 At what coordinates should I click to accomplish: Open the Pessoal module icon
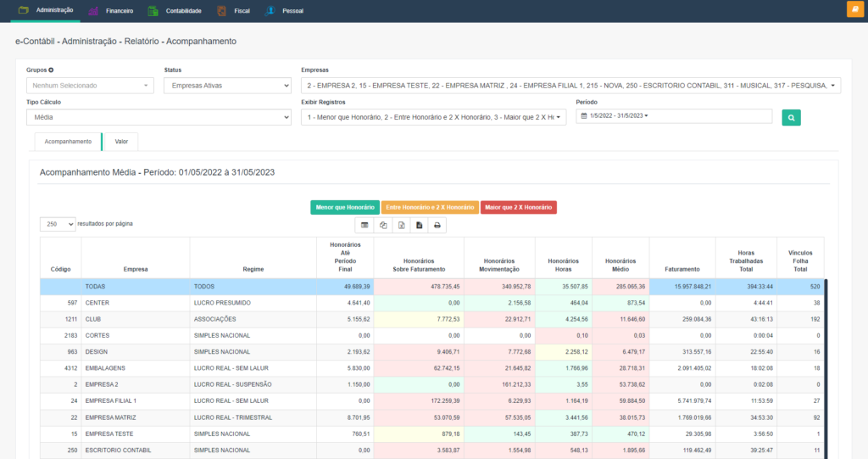pyautogui.click(x=270, y=11)
